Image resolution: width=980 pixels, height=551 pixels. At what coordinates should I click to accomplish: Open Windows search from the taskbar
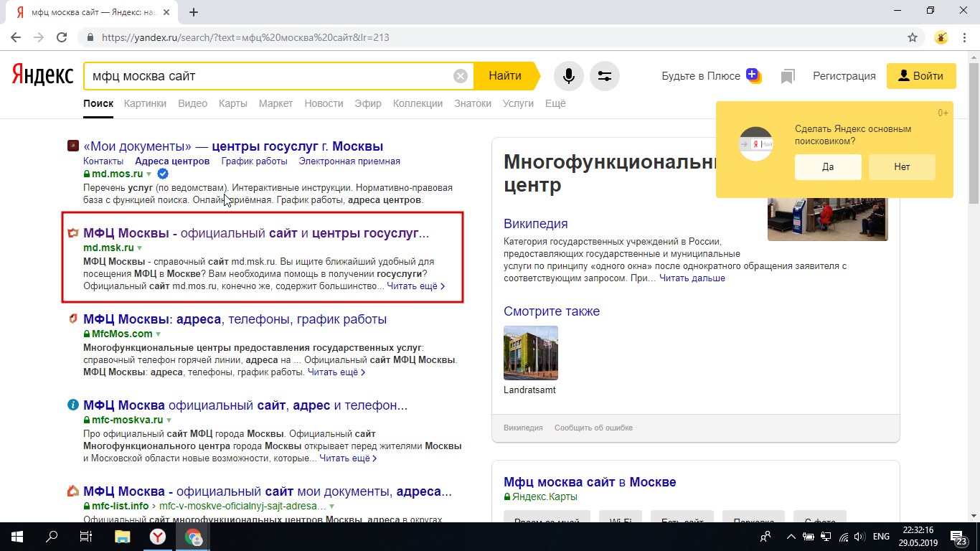[x=52, y=536]
